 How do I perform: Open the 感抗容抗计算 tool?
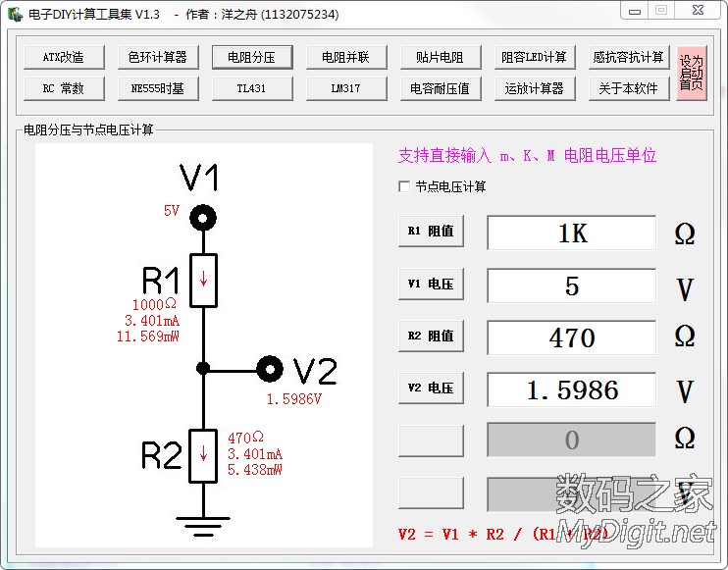tap(629, 57)
